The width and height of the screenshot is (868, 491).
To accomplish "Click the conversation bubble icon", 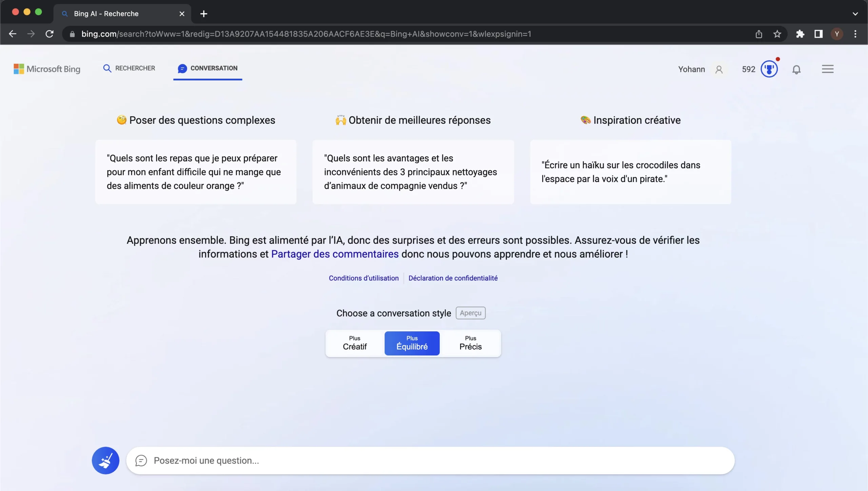I will (x=182, y=68).
